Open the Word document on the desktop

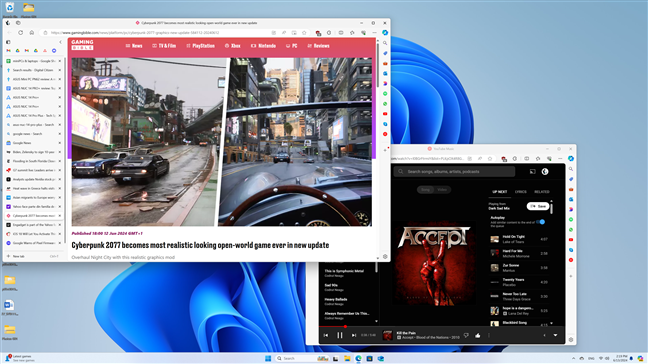[9, 307]
